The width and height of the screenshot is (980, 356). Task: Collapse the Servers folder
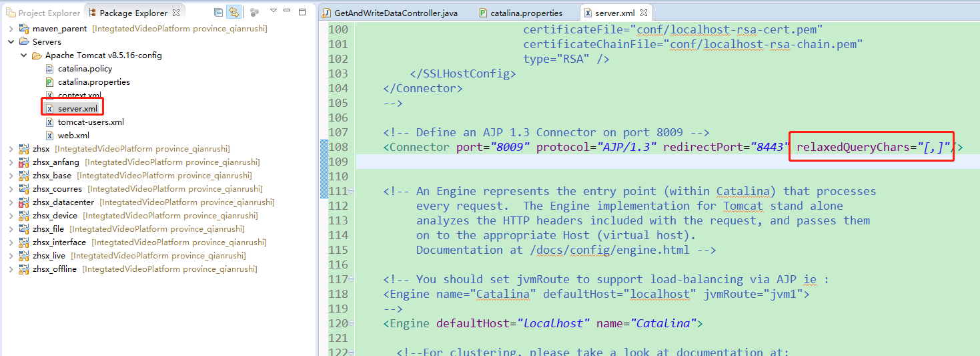point(11,41)
